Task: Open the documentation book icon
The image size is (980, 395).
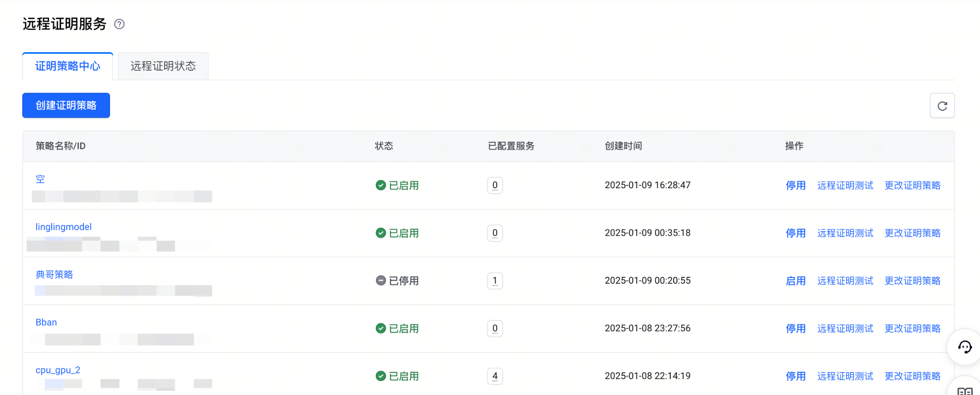Action: 965,391
